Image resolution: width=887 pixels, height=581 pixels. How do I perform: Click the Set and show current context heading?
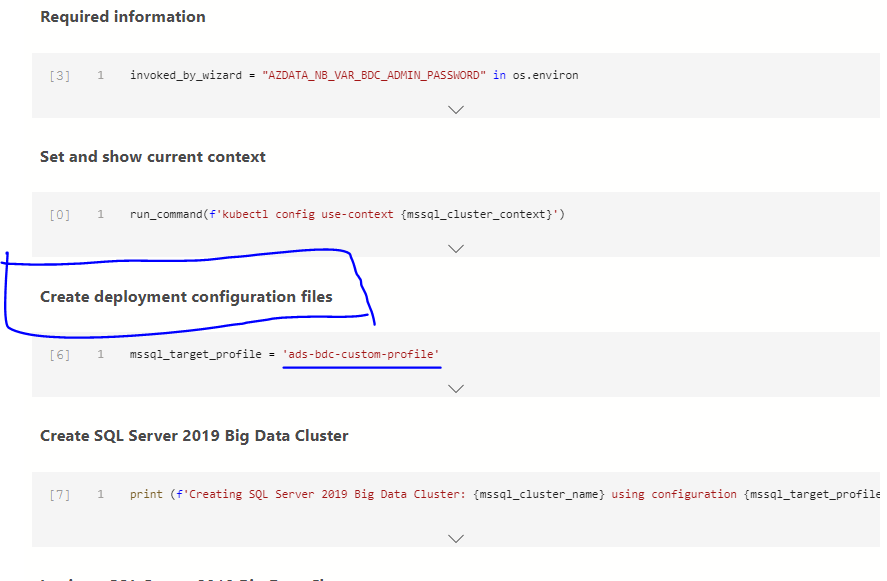[x=153, y=157]
